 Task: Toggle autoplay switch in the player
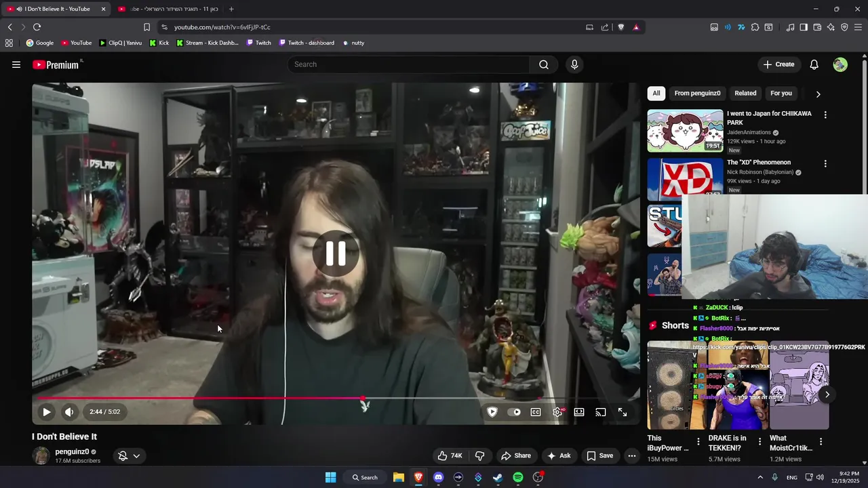(x=514, y=411)
